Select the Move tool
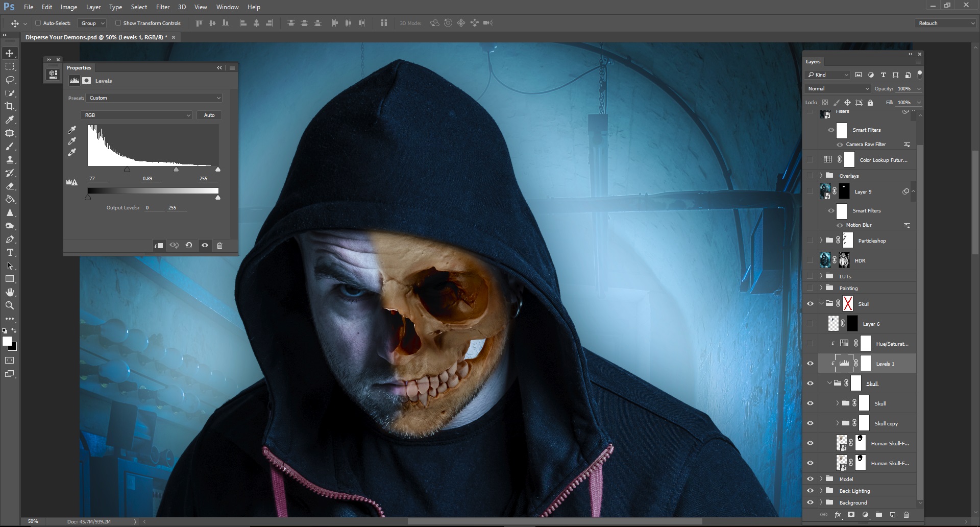Viewport: 980px width, 527px height. [x=9, y=53]
